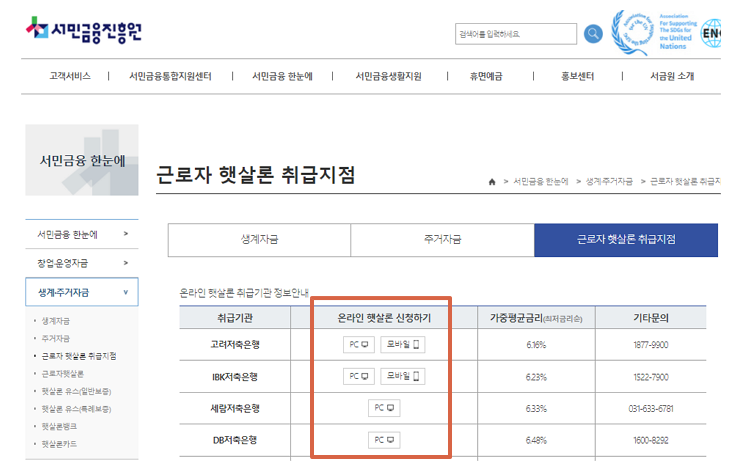734x468 pixels.
Task: Open the UN SDGs association badge
Action: tap(654, 32)
